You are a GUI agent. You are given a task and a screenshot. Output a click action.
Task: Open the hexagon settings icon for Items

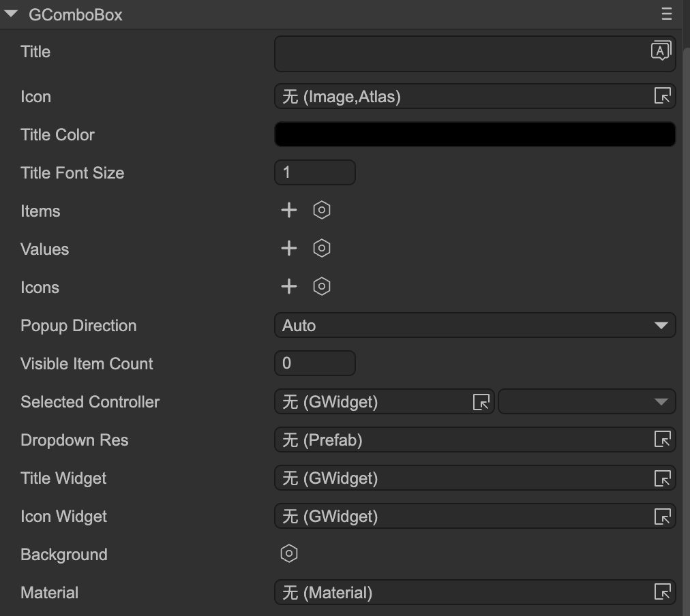click(x=322, y=210)
